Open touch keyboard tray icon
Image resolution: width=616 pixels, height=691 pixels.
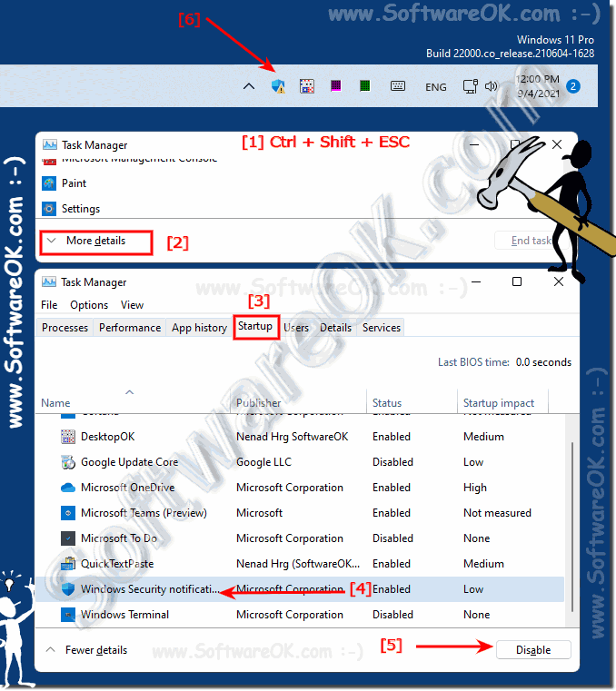tap(398, 85)
